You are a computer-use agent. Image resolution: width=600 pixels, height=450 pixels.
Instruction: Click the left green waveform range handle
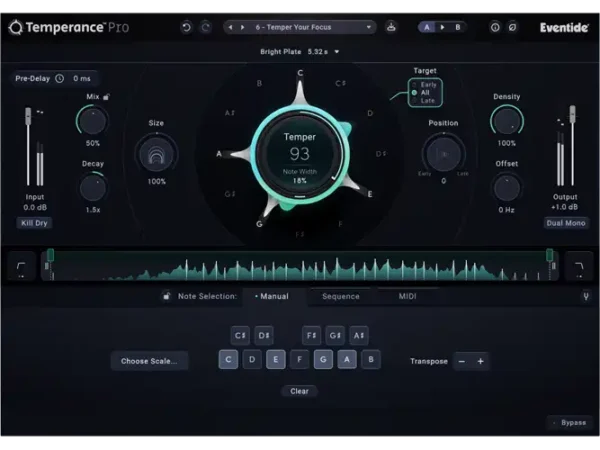click(50, 255)
